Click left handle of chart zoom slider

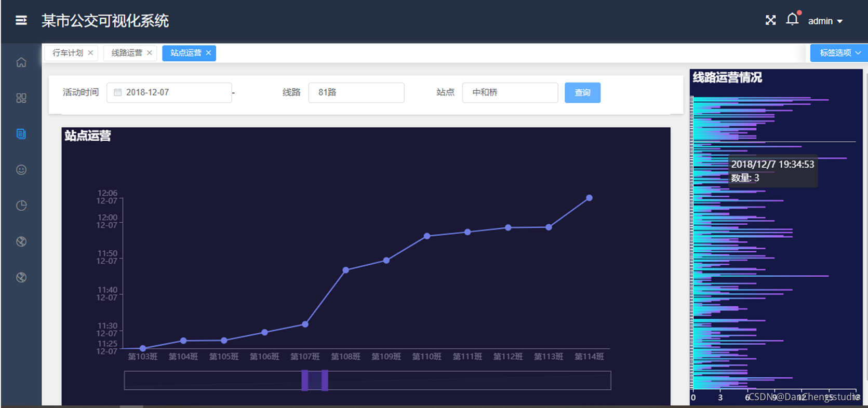pyautogui.click(x=305, y=380)
